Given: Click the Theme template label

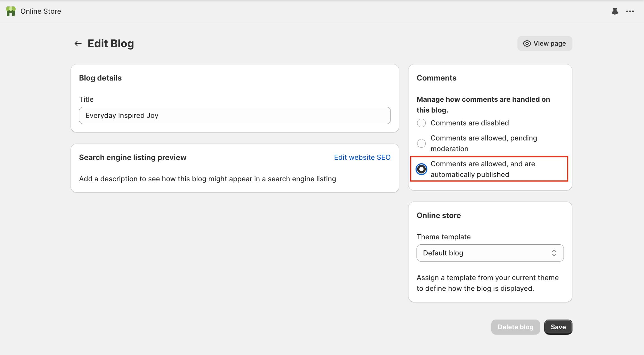Looking at the screenshot, I should (x=443, y=237).
